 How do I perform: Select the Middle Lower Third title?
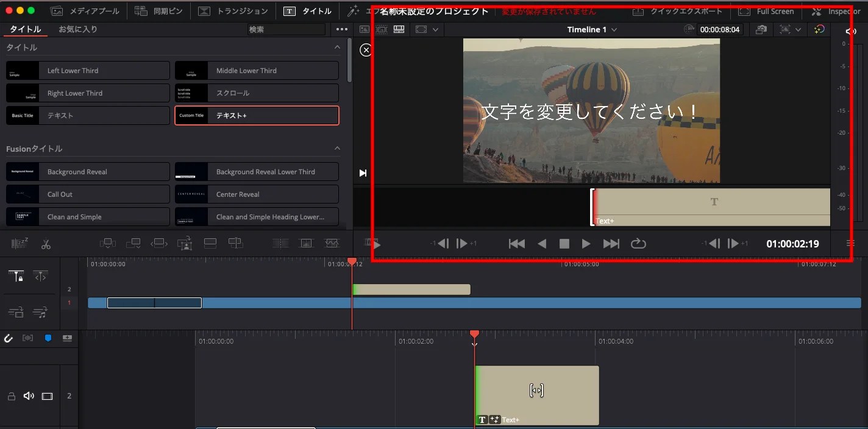tap(257, 71)
